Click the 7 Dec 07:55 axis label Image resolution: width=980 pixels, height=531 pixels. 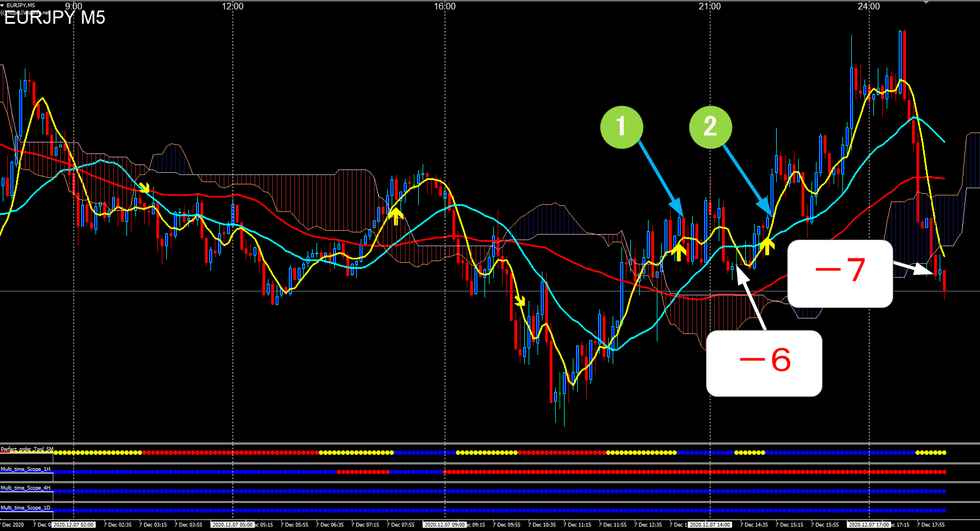click(401, 525)
